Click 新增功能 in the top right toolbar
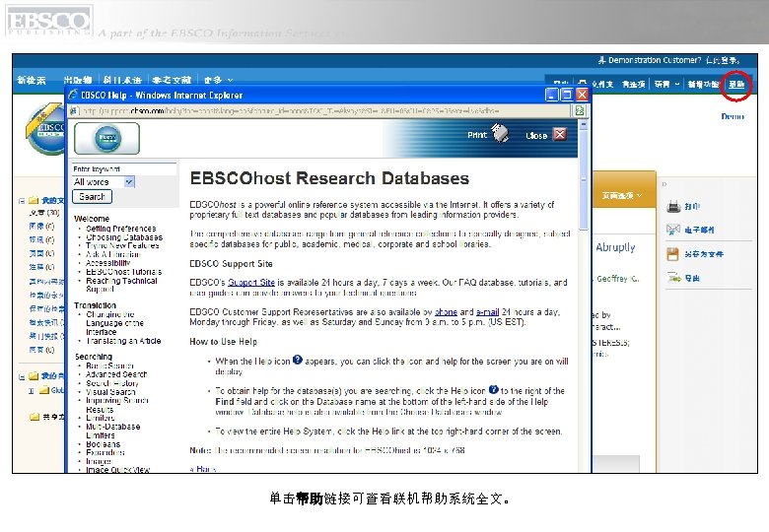The height and width of the screenshot is (532, 769). (703, 85)
